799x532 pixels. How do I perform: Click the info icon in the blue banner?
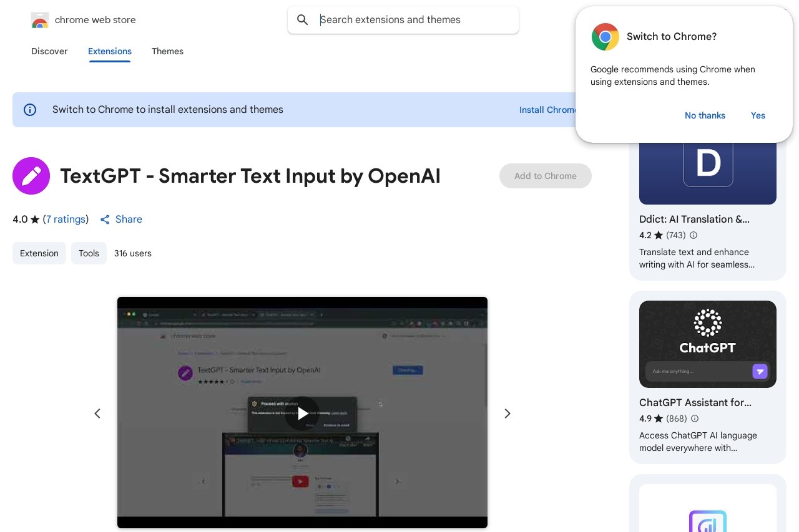click(x=30, y=110)
